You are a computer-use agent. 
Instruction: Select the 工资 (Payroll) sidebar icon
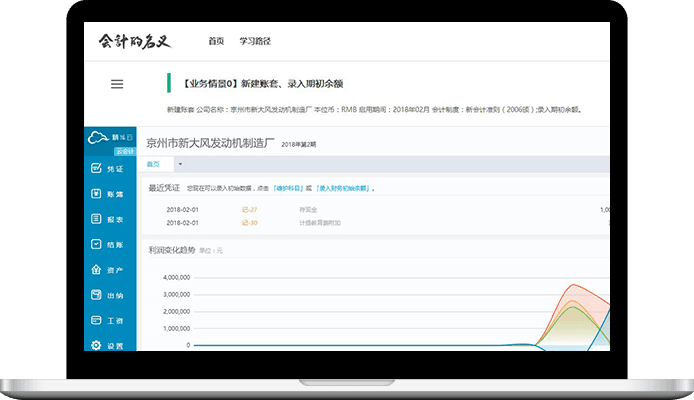point(97,321)
